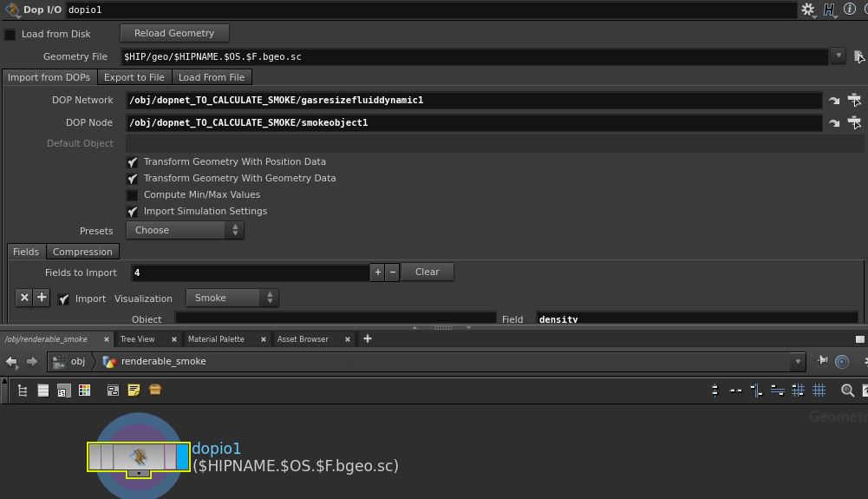The height and width of the screenshot is (499, 868).
Task: Toggle the Import checkbox for density field
Action: [x=63, y=299]
